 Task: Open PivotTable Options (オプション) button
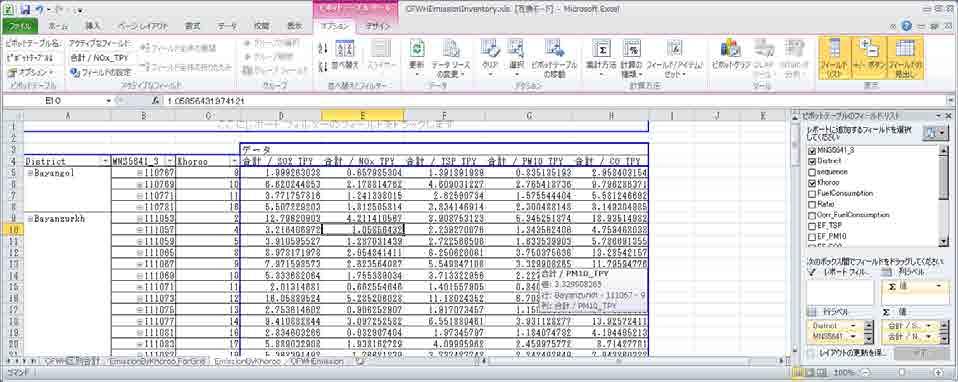(x=31, y=72)
